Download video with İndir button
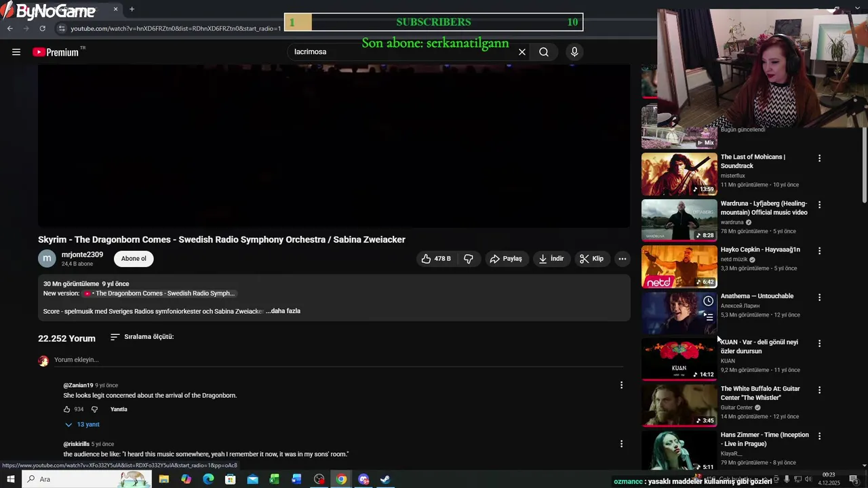 [x=551, y=259]
